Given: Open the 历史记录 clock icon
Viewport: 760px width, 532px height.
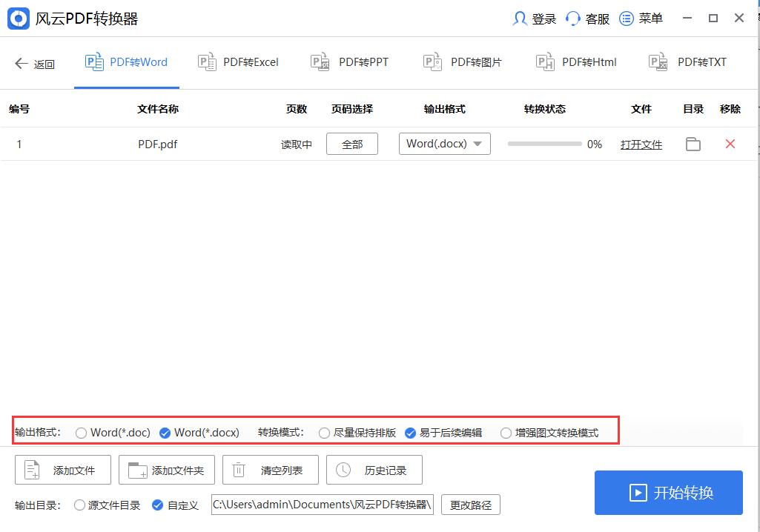Looking at the screenshot, I should click(342, 469).
